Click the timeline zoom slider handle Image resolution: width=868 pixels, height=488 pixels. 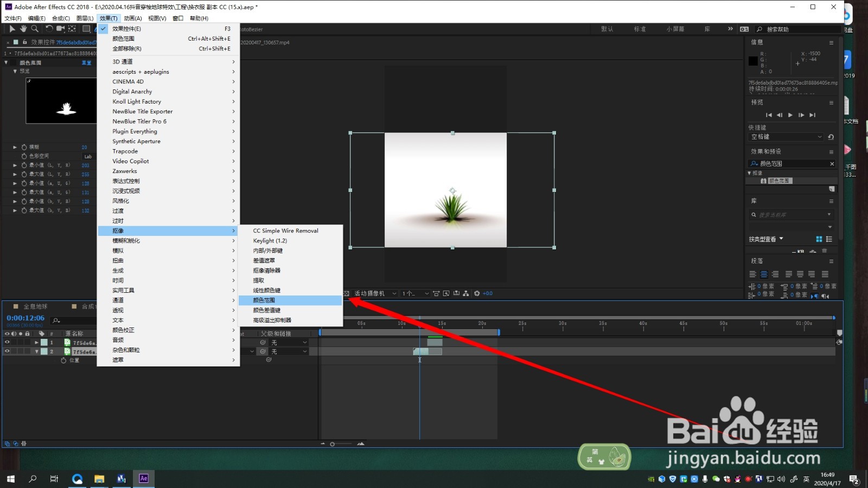pyautogui.click(x=332, y=444)
